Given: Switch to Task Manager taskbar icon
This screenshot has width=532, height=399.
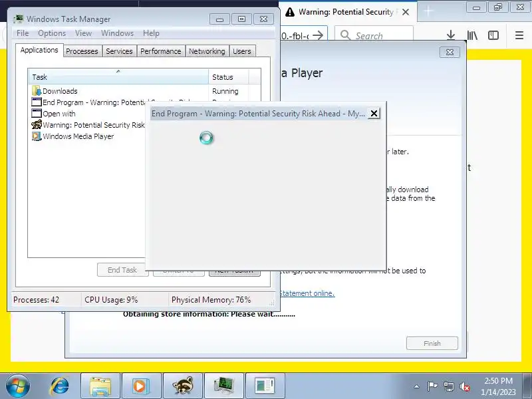Looking at the screenshot, I should click(x=224, y=386).
